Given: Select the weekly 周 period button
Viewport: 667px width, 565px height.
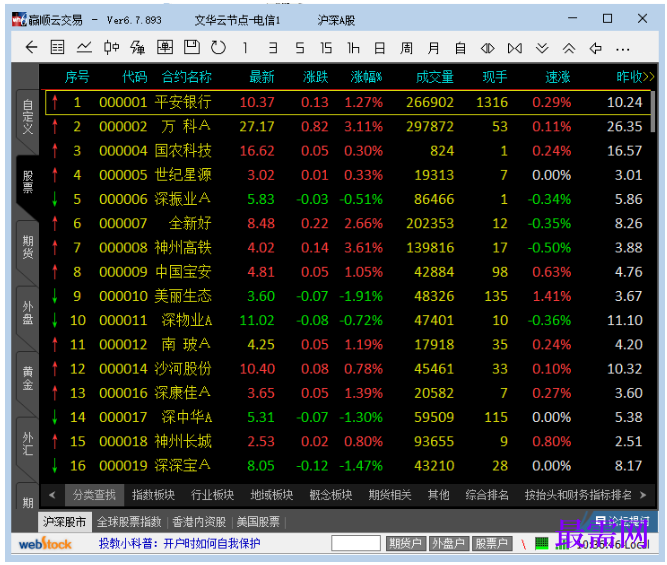Looking at the screenshot, I should pos(406,48).
